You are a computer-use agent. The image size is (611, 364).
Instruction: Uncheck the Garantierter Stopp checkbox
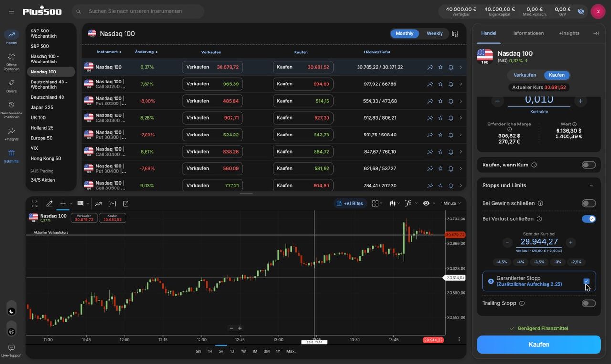[x=586, y=281]
